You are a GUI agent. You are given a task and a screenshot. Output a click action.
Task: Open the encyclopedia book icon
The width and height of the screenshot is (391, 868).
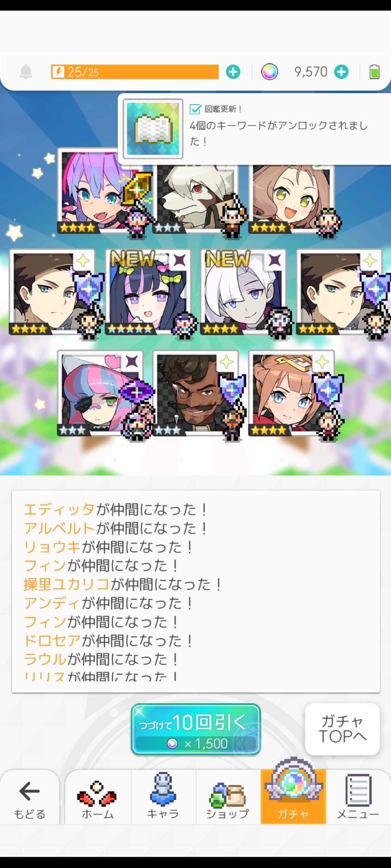153,129
